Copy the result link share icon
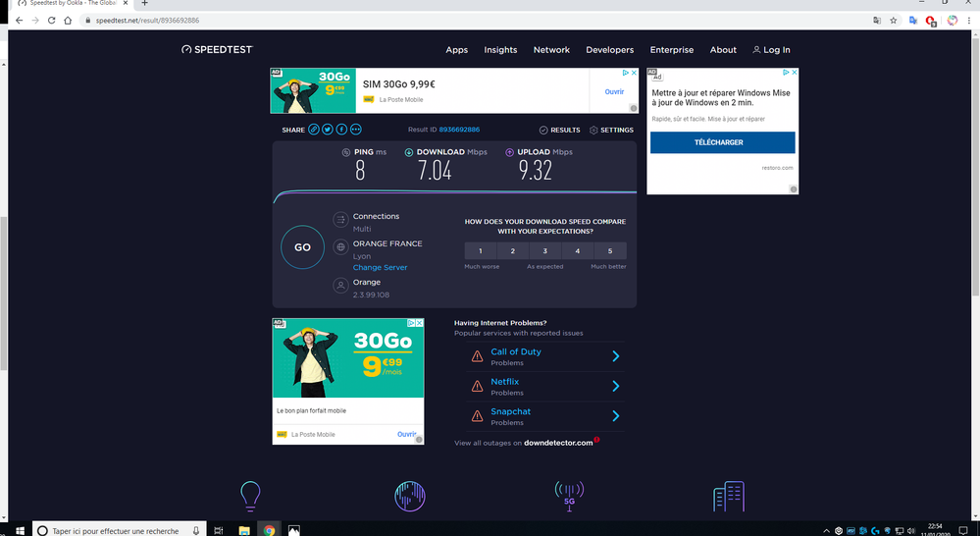Viewport: 980px width, 536px height. coord(314,130)
